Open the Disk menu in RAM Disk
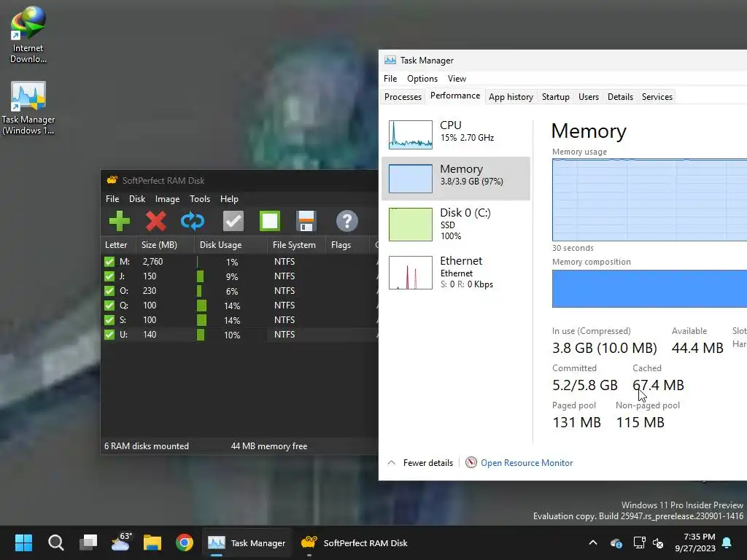Image resolution: width=747 pixels, height=560 pixels. [137, 198]
